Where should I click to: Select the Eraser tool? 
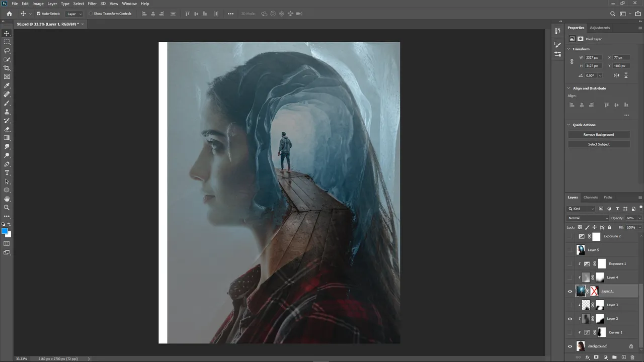[x=7, y=129]
